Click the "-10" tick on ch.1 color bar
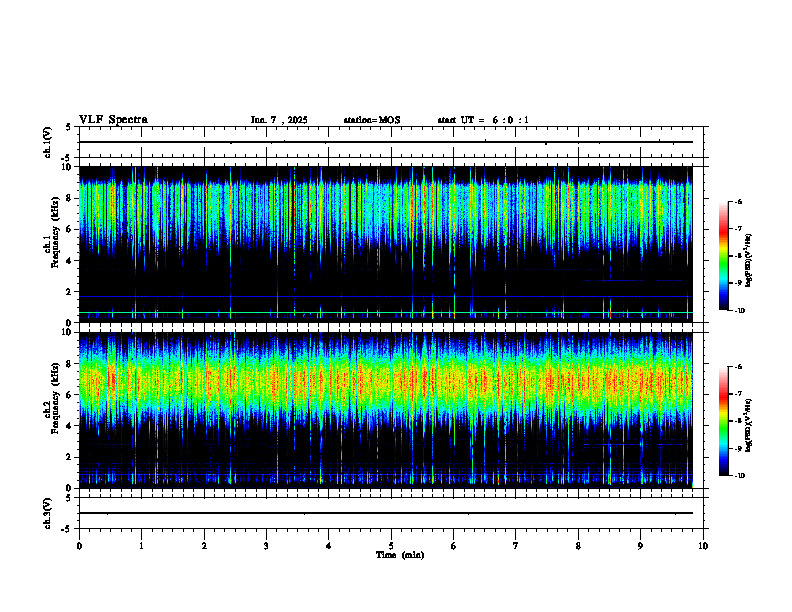792x612 pixels. click(739, 311)
